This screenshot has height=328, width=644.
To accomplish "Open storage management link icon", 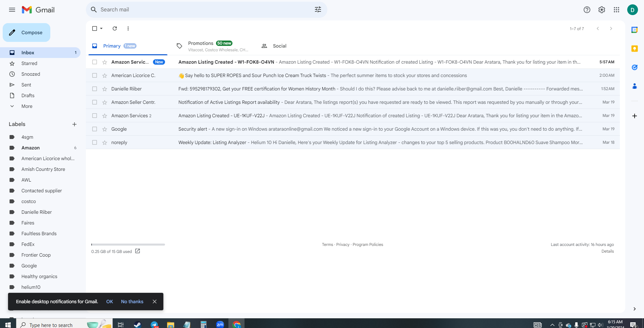I will pyautogui.click(x=138, y=251).
